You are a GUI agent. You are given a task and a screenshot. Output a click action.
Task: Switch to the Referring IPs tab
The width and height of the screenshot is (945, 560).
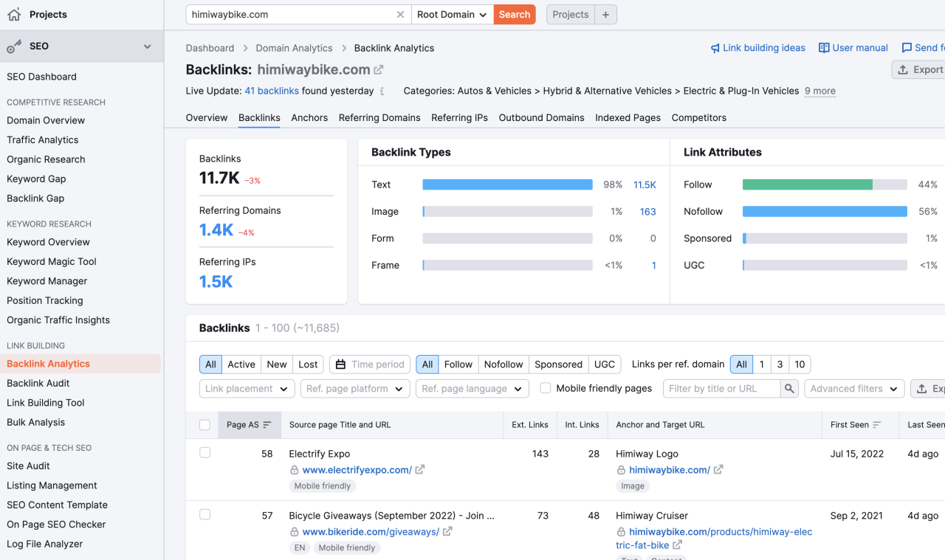tap(459, 118)
